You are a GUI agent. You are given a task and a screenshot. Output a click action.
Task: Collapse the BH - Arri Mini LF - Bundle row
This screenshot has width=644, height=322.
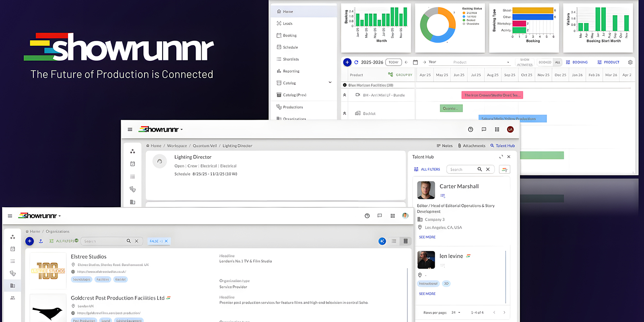345,95
